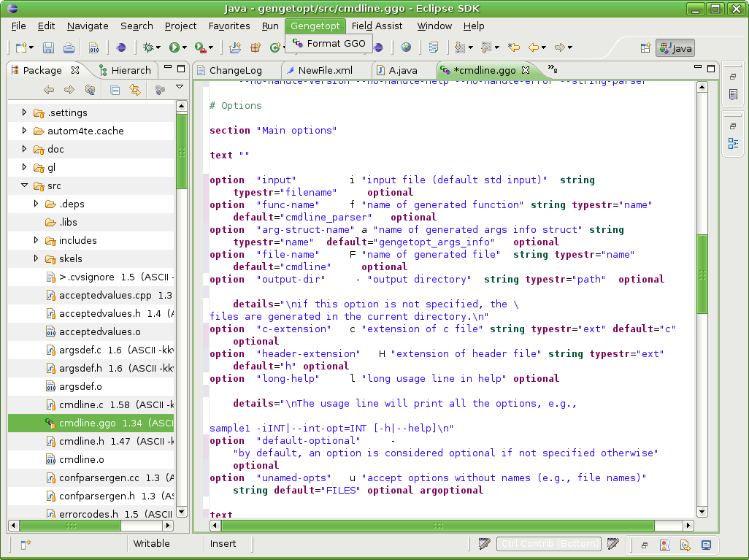Image resolution: width=749 pixels, height=560 pixels.
Task: Choose Format GGO from the Gengetopt menu
Action: [x=335, y=43]
